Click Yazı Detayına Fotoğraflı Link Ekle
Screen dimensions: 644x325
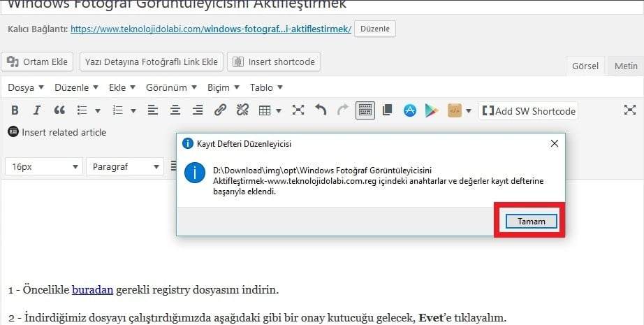tap(152, 62)
